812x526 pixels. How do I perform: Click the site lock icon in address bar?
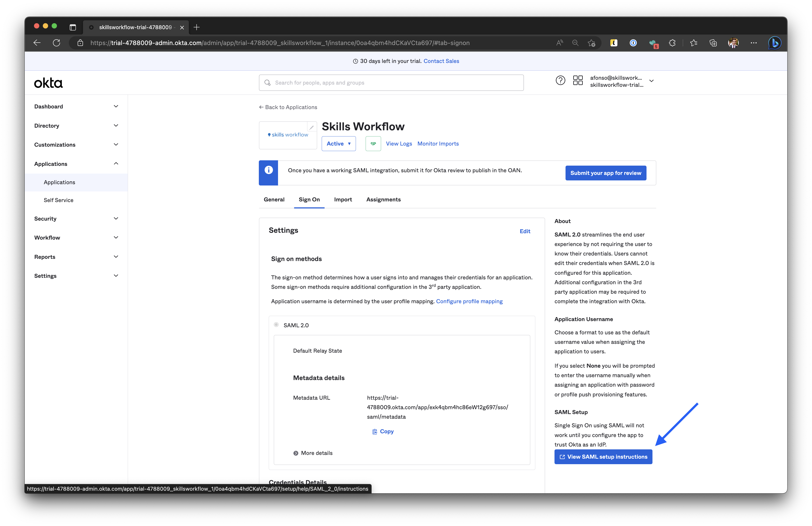point(80,43)
